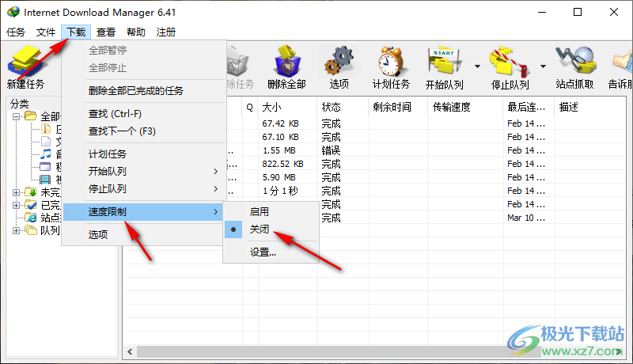Select the 已完成 checkmark folder icon
The height and width of the screenshot is (364, 633).
pos(31,205)
